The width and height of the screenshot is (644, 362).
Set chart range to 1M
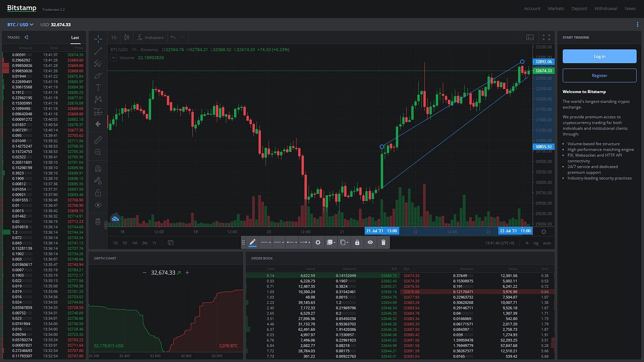point(134,243)
